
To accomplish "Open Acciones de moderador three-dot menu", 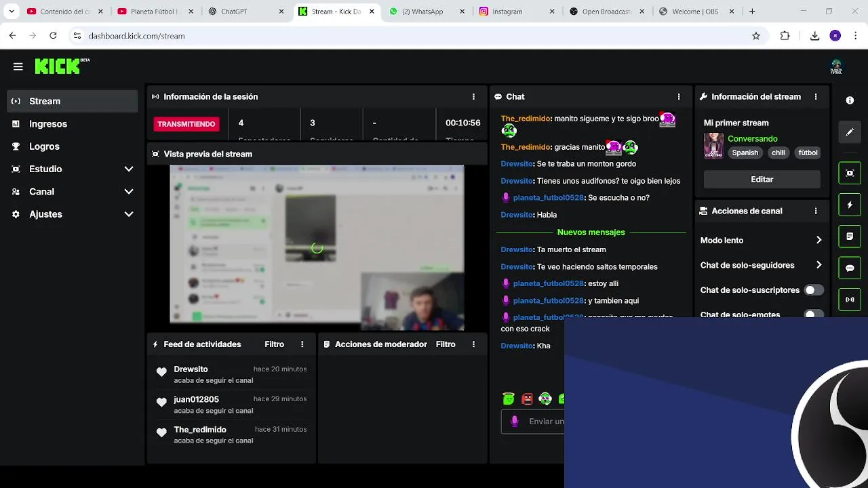I will click(x=473, y=344).
